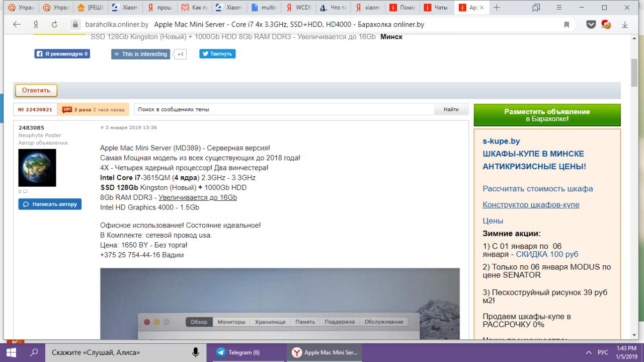644x362 pixels.
Task: Switch to the прош tab
Action: click(159, 8)
